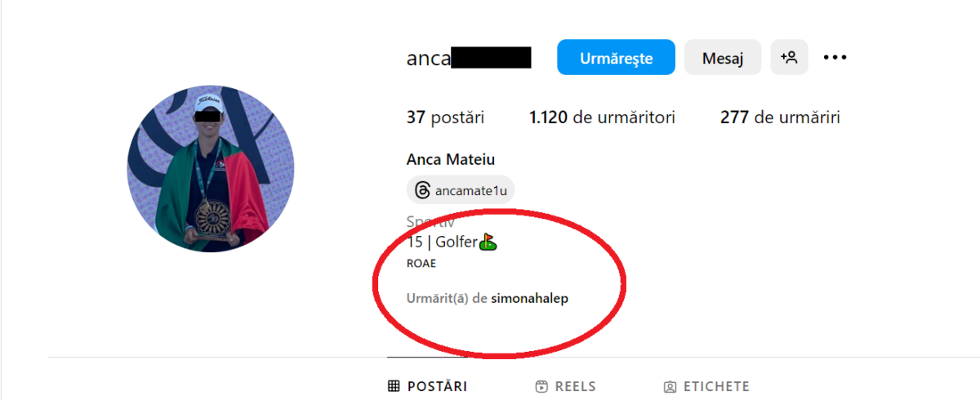Open the 277 de urmăriri list
The image size is (980, 400).
[x=780, y=118]
